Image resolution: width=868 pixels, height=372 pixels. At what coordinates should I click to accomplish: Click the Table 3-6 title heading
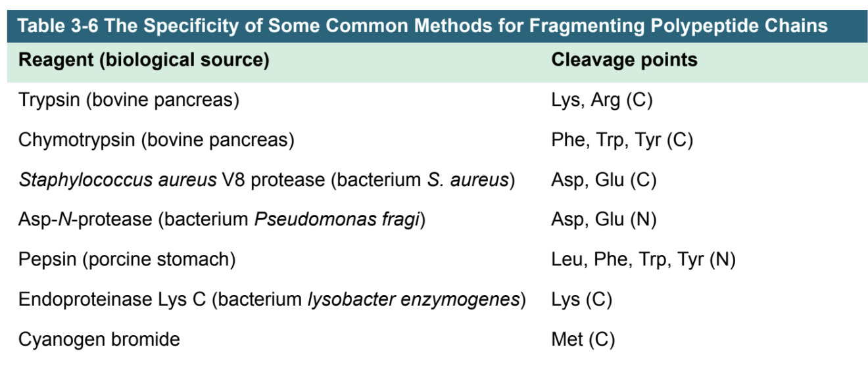422,26
